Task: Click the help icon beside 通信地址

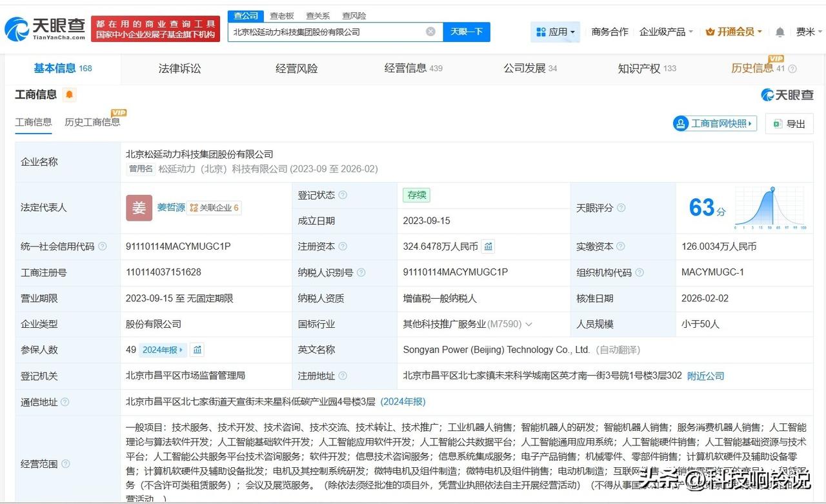Action: click(65, 402)
